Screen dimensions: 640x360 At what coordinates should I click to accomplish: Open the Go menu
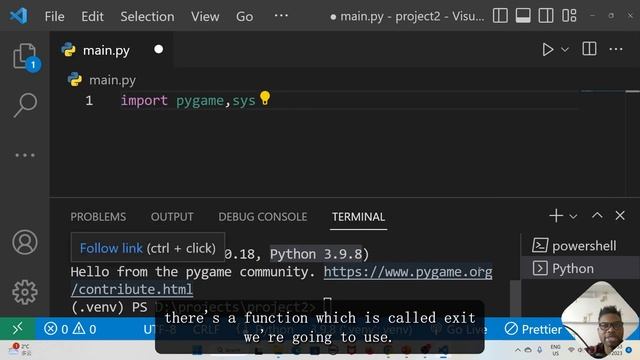coord(244,16)
